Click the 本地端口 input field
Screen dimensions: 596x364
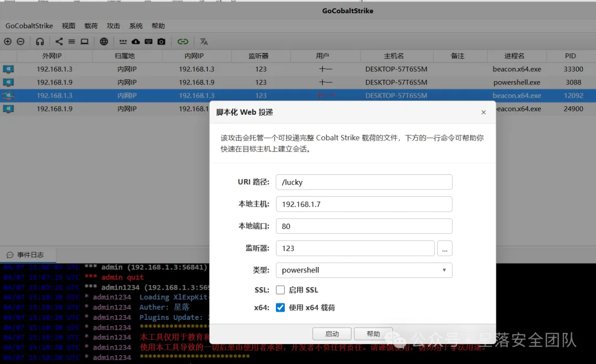(x=364, y=226)
